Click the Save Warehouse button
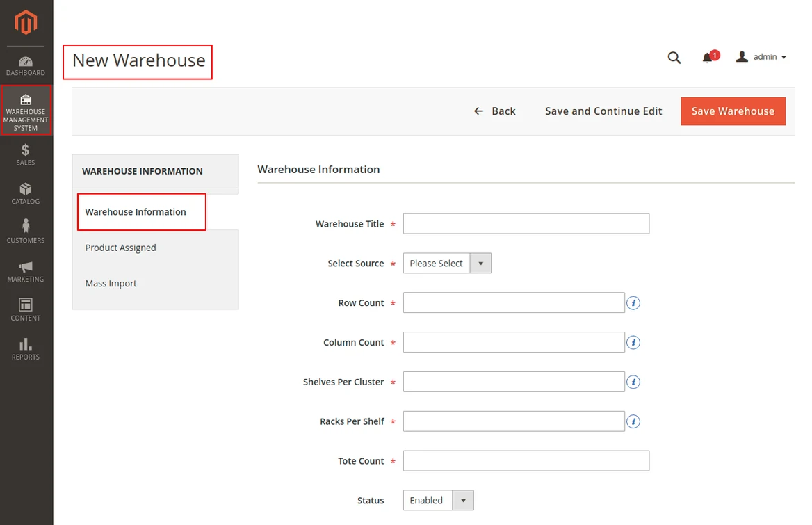This screenshot has height=525, width=812. click(733, 111)
